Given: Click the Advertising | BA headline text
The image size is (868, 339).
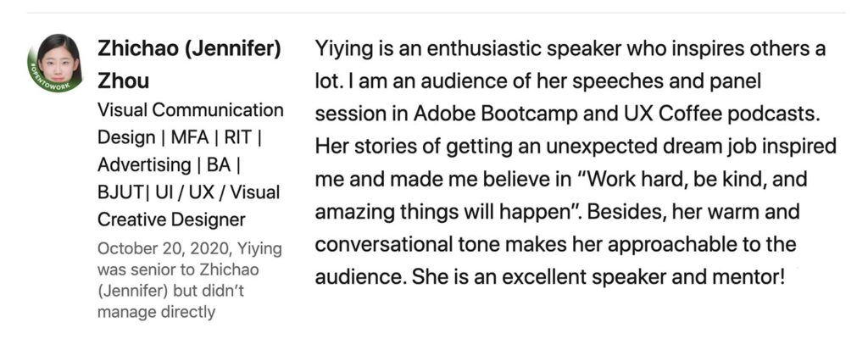Looking at the screenshot, I should pos(169,164).
